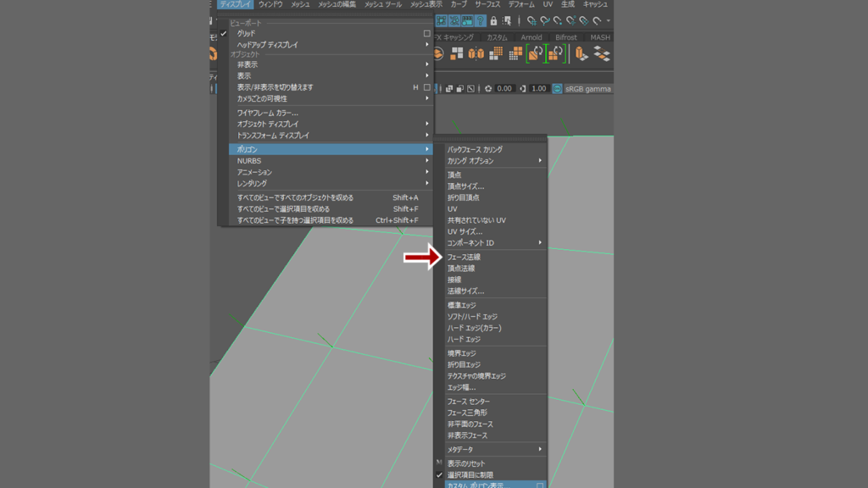Toggle 頂点法線 vertex normals display
The width and height of the screenshot is (868, 488).
(x=491, y=269)
